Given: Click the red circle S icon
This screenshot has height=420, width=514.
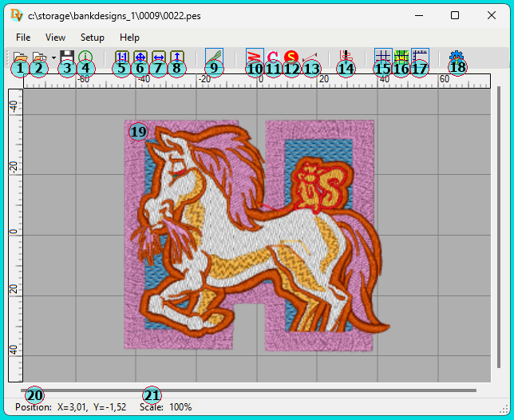Looking at the screenshot, I should pyautogui.click(x=291, y=57).
